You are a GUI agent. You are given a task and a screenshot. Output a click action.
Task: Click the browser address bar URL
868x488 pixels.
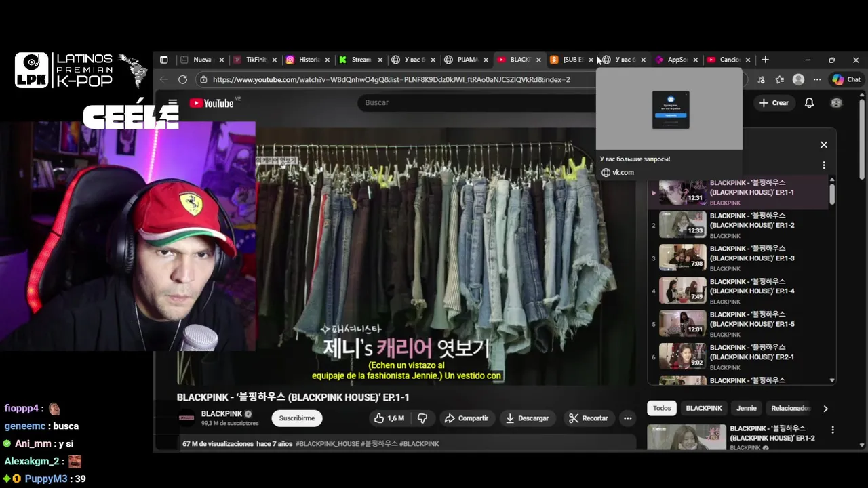tap(391, 79)
